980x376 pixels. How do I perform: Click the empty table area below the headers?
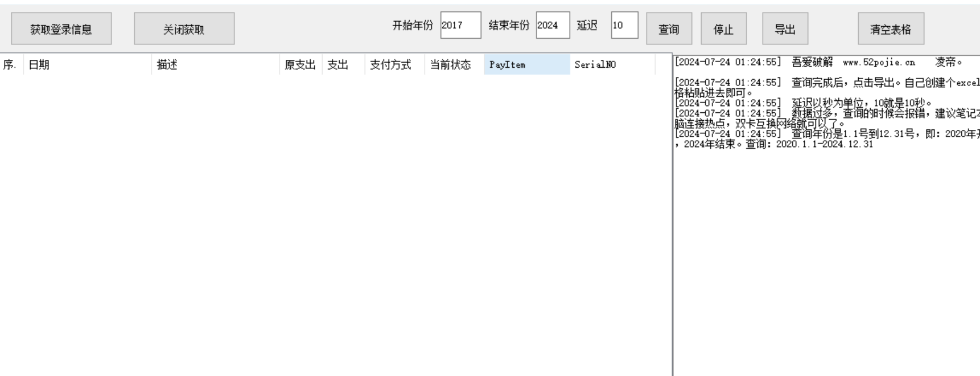point(336,222)
